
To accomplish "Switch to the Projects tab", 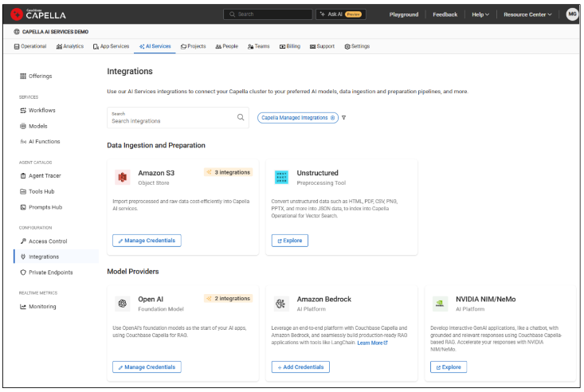I will pyautogui.click(x=194, y=46).
